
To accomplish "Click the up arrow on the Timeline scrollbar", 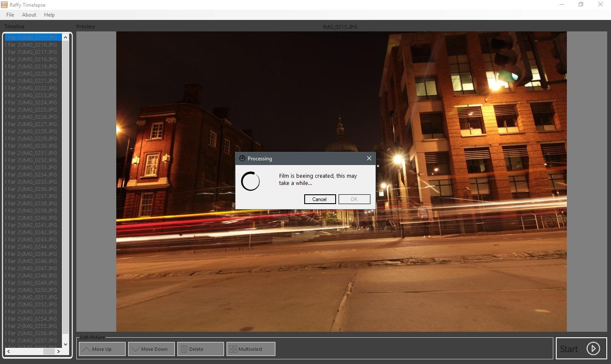I will [x=65, y=37].
